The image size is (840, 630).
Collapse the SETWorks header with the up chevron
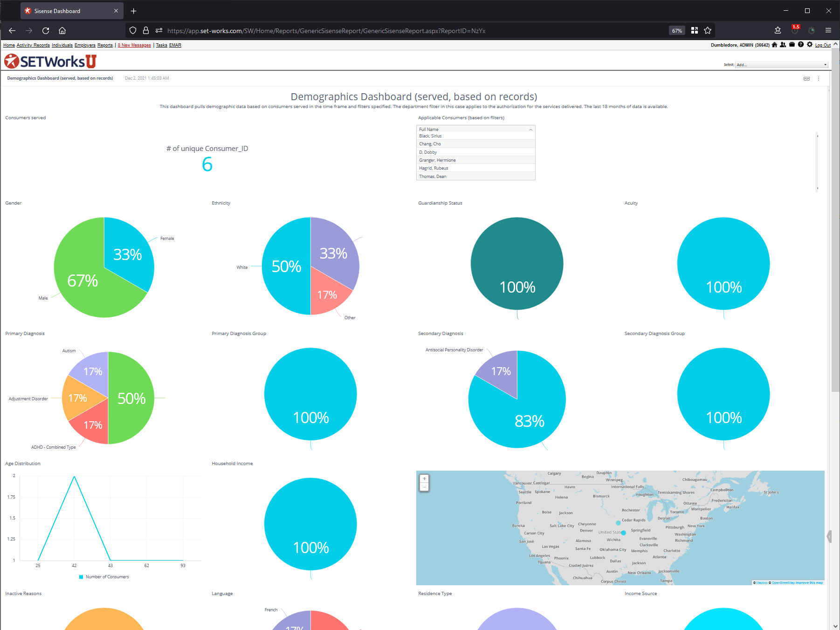pos(835,44)
